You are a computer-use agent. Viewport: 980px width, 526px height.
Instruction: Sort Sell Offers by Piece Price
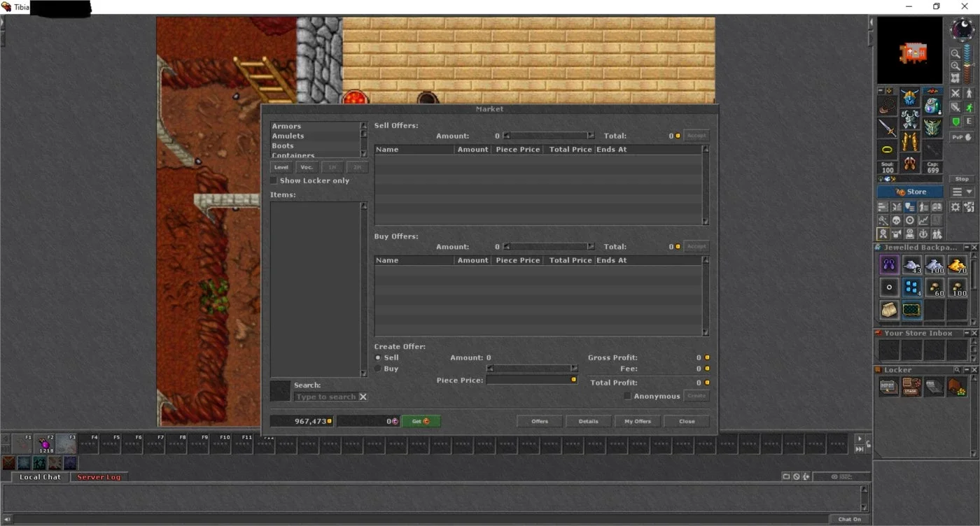[518, 150]
